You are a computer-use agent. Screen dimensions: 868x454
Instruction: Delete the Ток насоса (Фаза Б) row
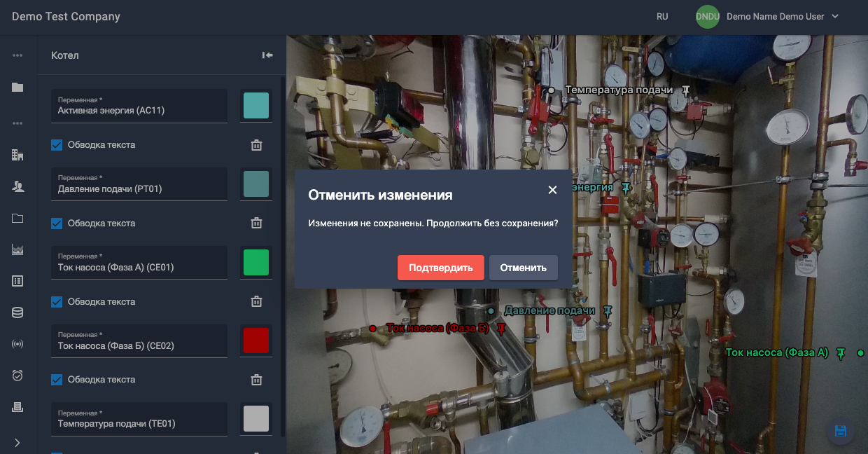click(257, 380)
